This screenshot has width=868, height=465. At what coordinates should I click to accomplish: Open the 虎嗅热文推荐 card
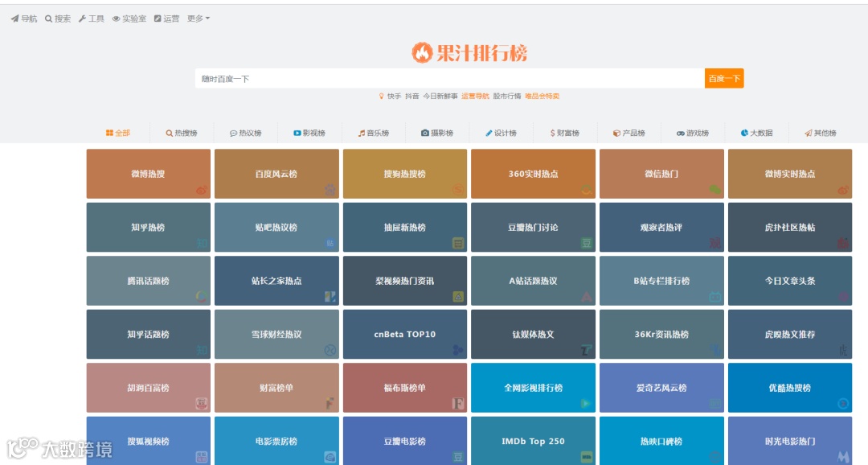coord(790,334)
